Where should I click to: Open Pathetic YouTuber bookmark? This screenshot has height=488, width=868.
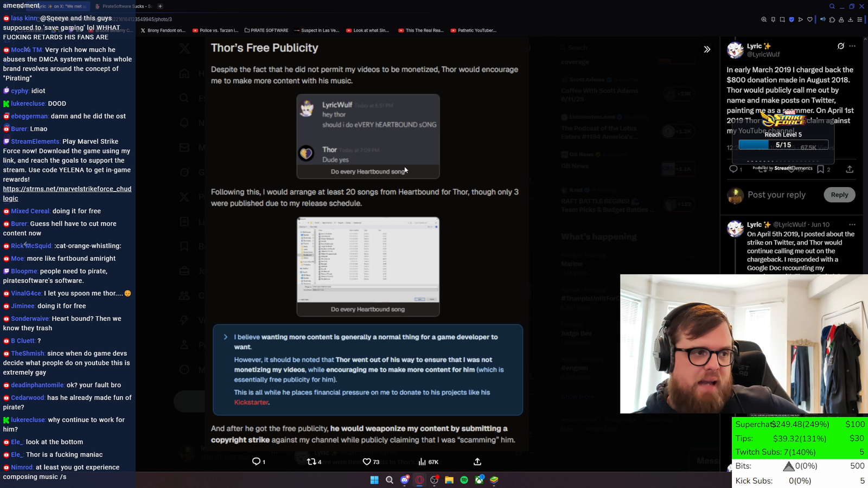474,30
